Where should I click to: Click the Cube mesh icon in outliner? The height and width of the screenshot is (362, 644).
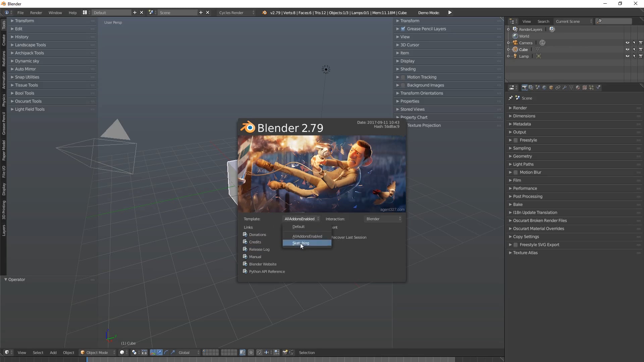pos(515,49)
